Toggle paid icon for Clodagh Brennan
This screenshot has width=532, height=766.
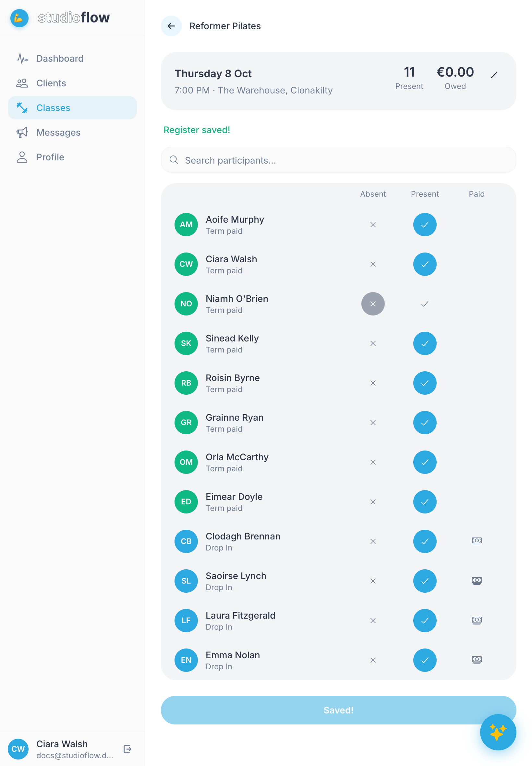pyautogui.click(x=477, y=541)
